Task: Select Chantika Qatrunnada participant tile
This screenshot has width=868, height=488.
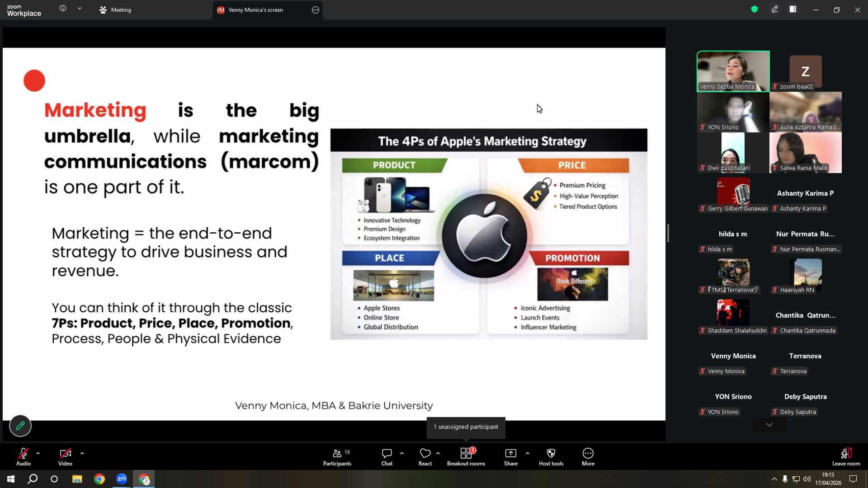Action: pyautogui.click(x=806, y=315)
